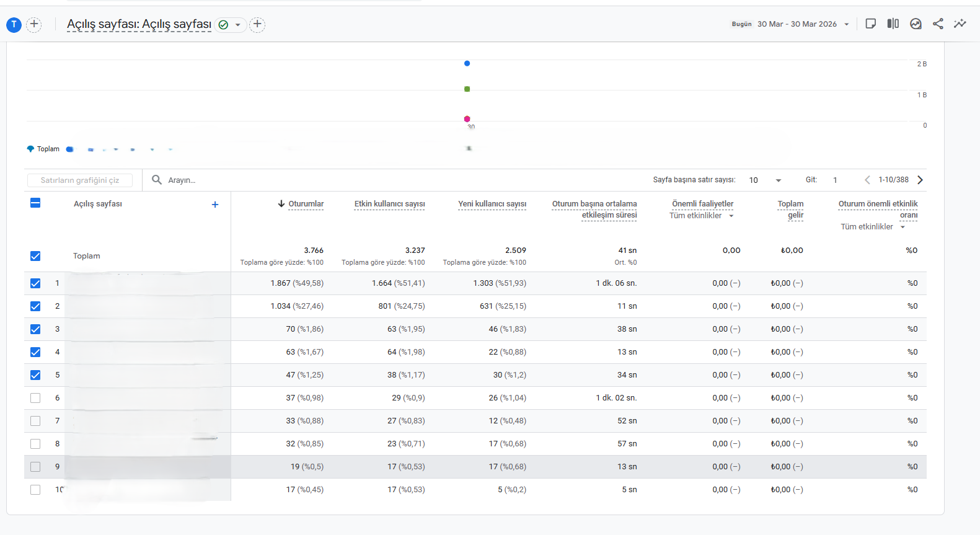Check the checkbox for row 6
The width and height of the screenshot is (980, 535).
35,398
